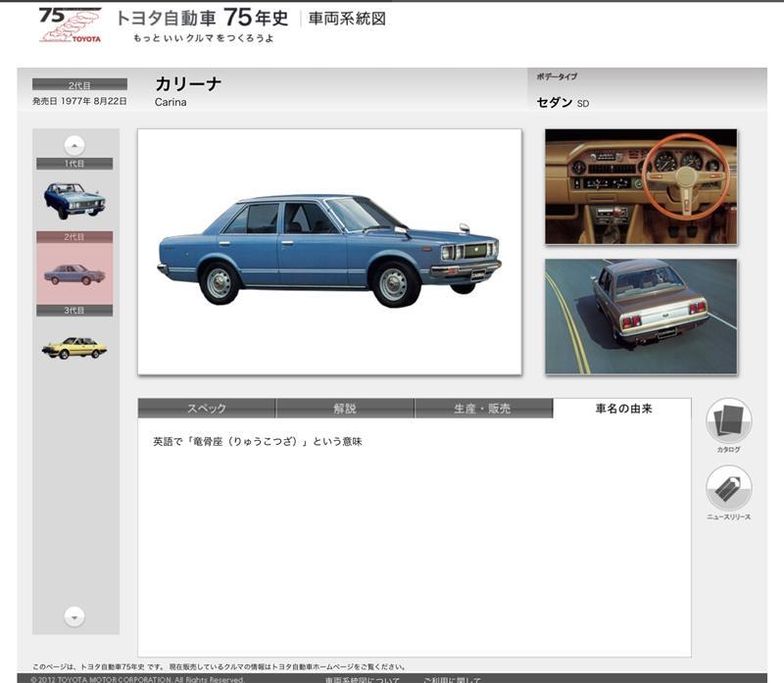Select the 2代目 Carina thumbnail

pos(74,274)
